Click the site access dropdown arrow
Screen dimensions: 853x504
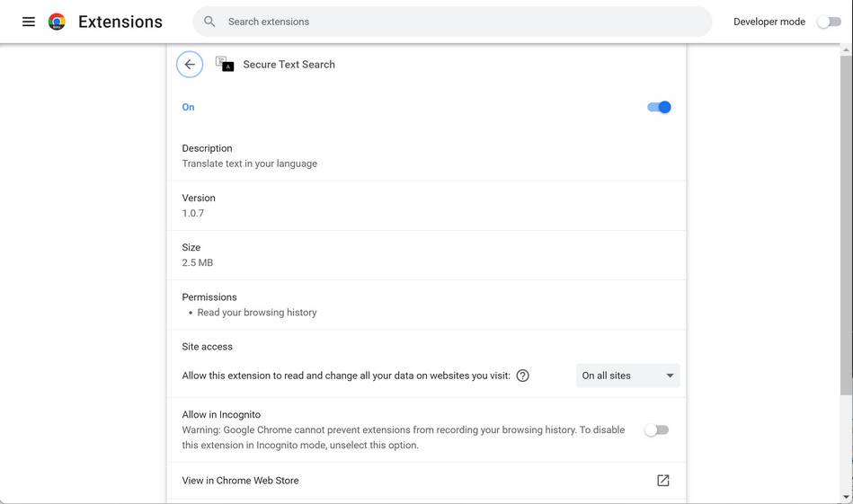tap(670, 376)
